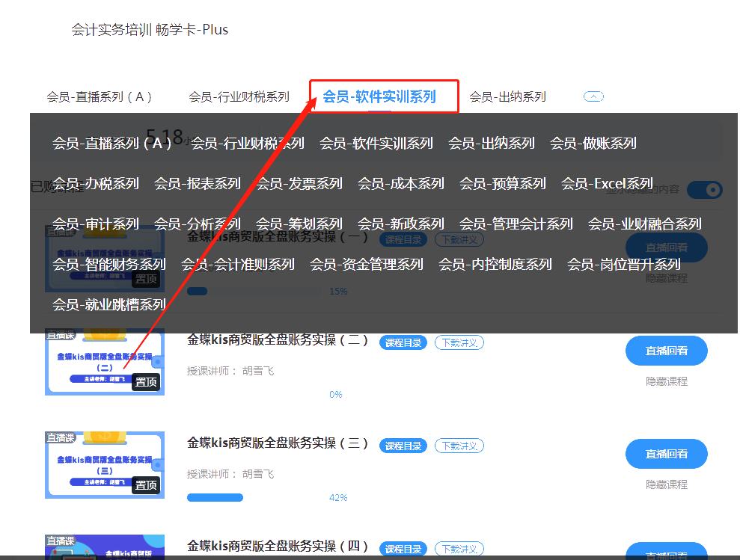This screenshot has height=560, width=740.
Task: Pin course（三）with 置顶 badge
Action: (x=146, y=485)
